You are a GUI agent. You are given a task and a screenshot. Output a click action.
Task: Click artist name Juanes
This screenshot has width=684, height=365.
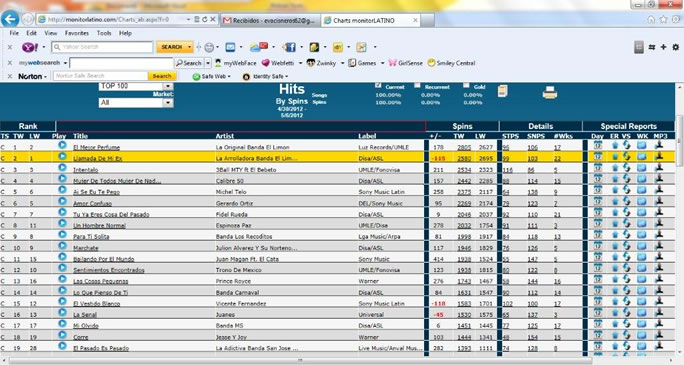click(x=225, y=314)
